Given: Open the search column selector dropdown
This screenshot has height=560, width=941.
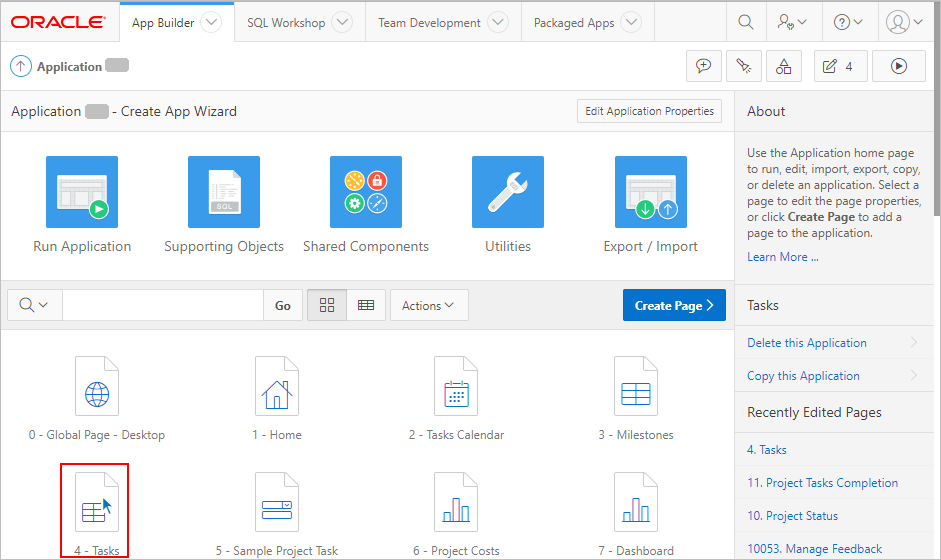Looking at the screenshot, I should 34,305.
